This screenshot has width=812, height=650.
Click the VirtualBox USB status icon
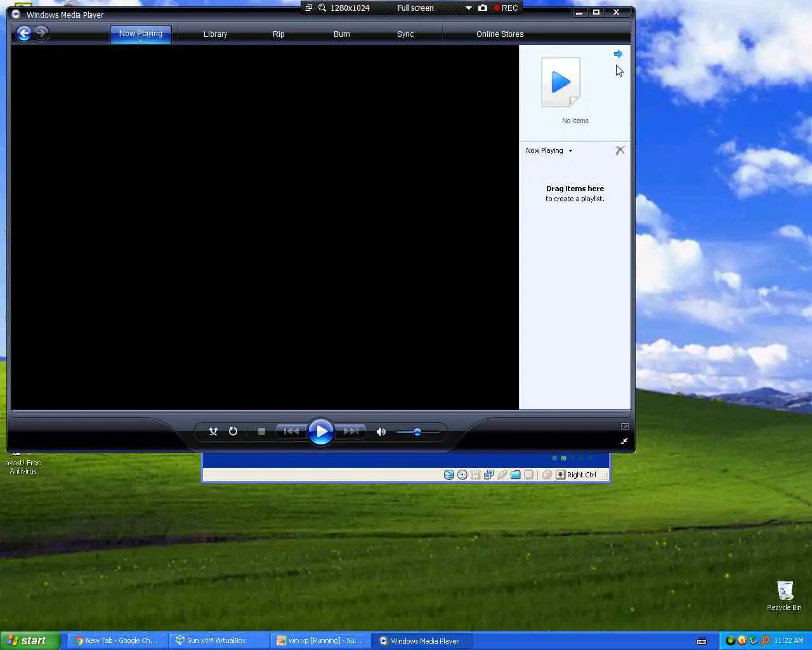pos(502,475)
